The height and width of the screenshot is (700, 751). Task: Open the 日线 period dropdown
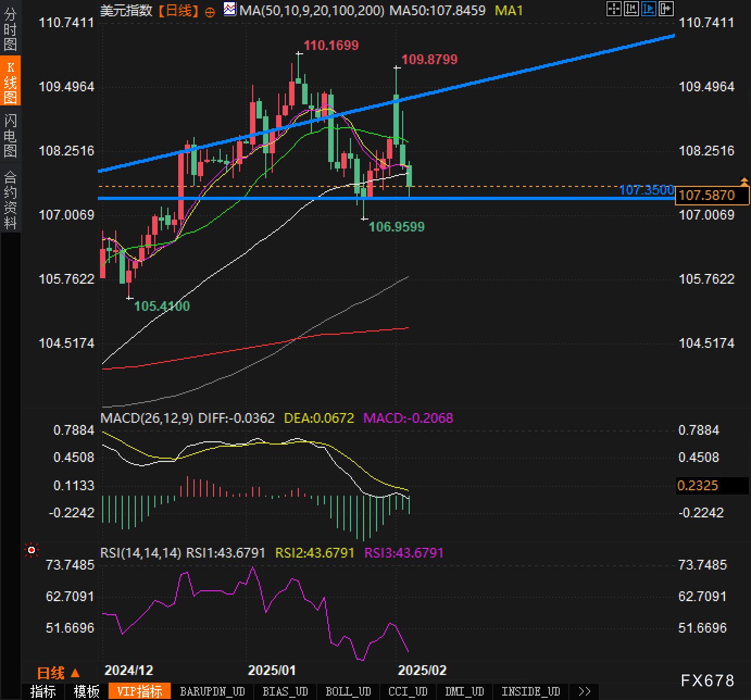coord(58,673)
